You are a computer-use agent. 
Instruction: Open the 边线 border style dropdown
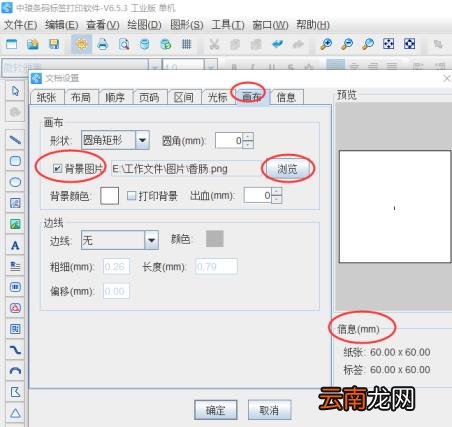point(151,240)
